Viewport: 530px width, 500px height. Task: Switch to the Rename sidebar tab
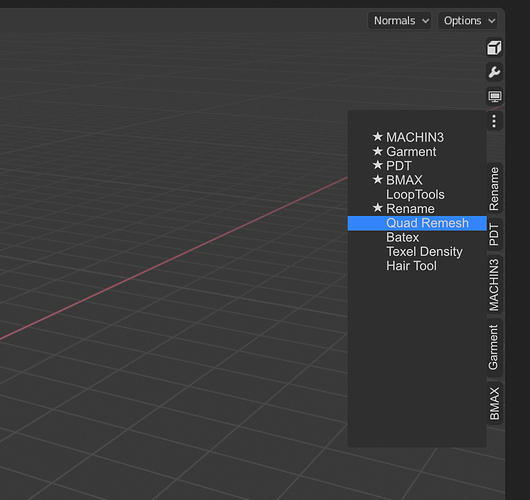pyautogui.click(x=495, y=189)
